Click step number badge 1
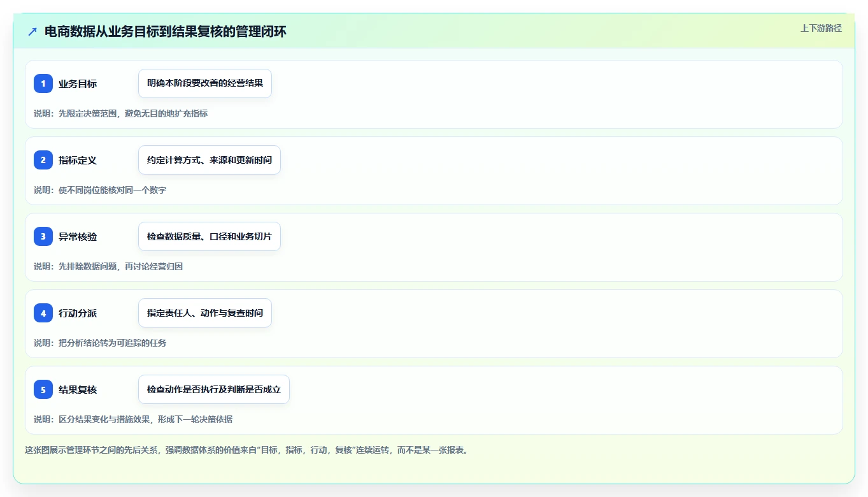This screenshot has height=497, width=868. [43, 83]
